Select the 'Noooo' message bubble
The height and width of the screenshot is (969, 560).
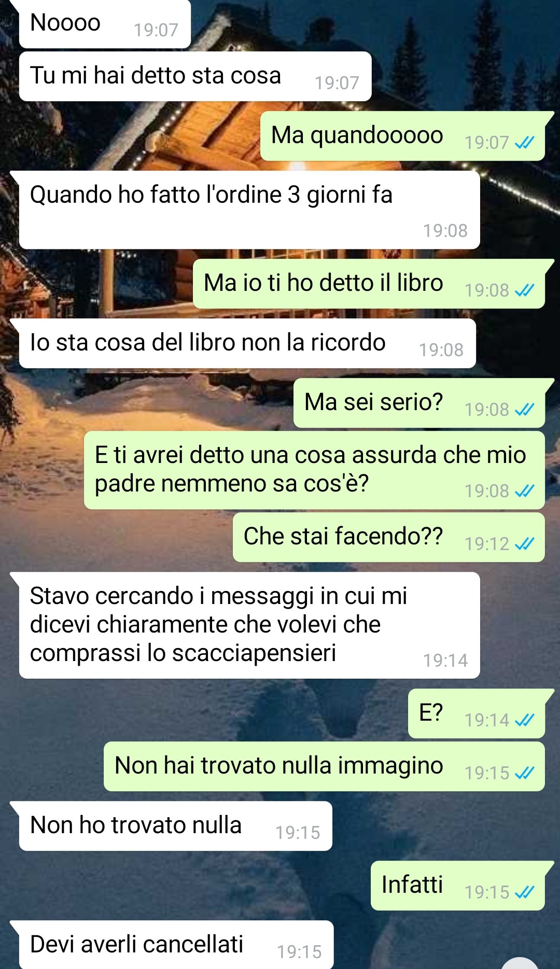tap(105, 24)
